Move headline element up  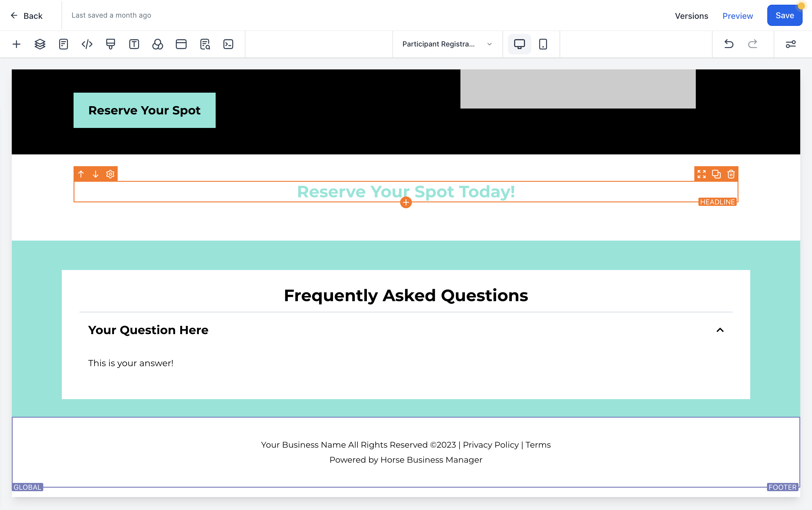pos(81,174)
